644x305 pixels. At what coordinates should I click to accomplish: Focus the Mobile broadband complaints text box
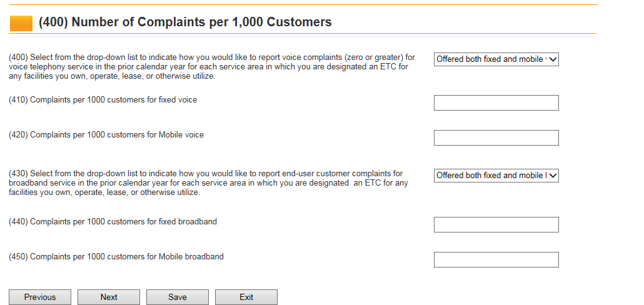tap(496, 260)
